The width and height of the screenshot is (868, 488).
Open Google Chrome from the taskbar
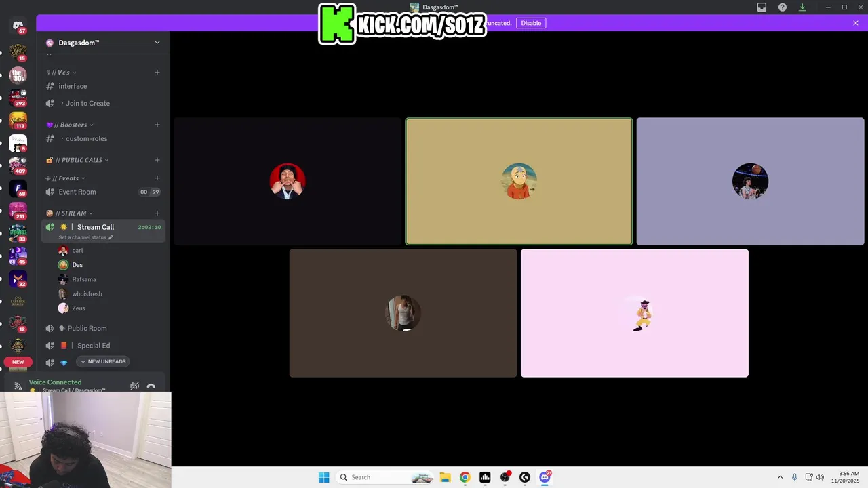465,477
